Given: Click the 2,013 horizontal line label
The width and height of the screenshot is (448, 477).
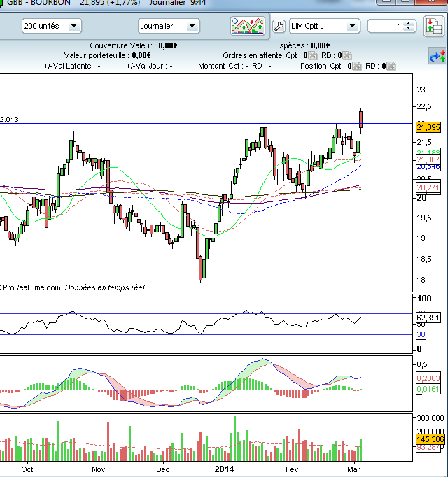Looking at the screenshot, I should click(x=9, y=119).
